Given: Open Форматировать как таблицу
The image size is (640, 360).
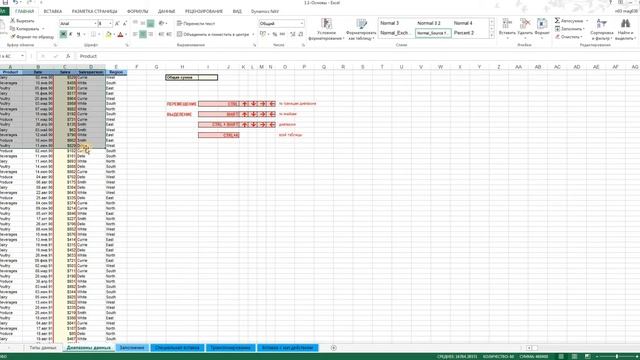Looking at the screenshot, I should [x=361, y=29].
